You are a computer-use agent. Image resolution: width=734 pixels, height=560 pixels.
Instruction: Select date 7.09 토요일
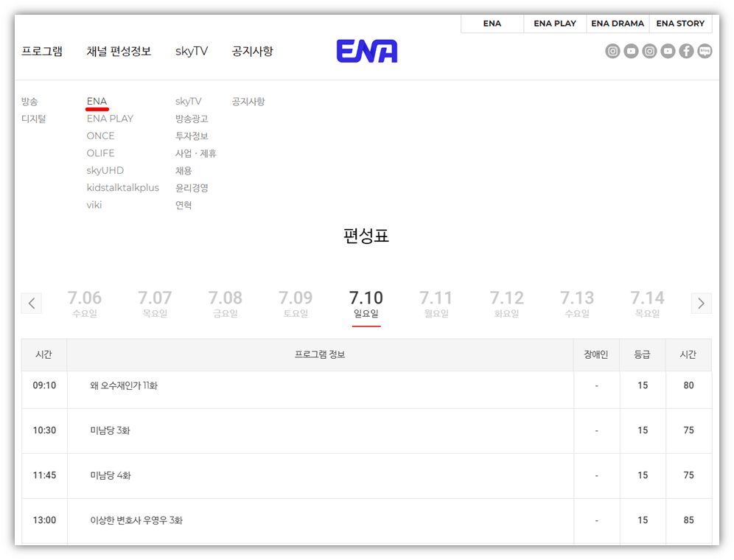296,304
